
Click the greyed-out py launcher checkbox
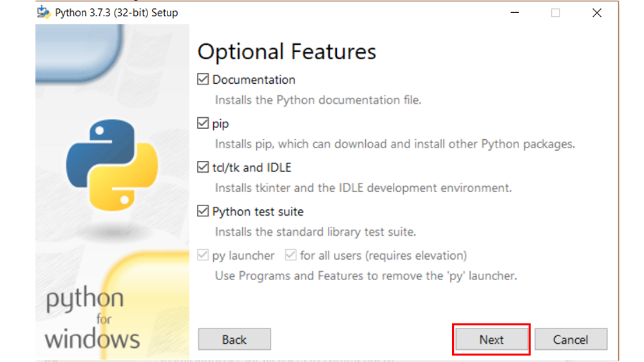204,256
